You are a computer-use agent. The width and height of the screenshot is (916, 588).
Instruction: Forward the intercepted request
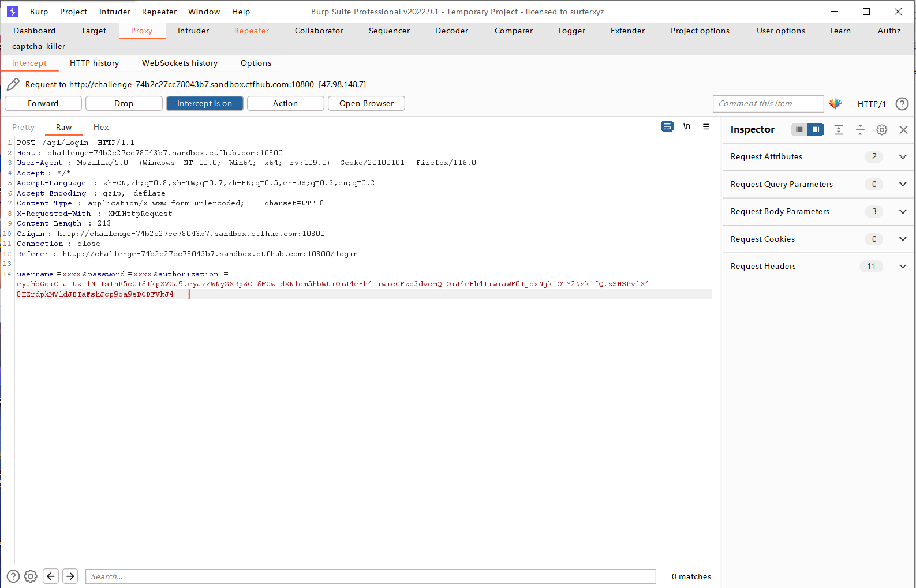pyautogui.click(x=43, y=103)
